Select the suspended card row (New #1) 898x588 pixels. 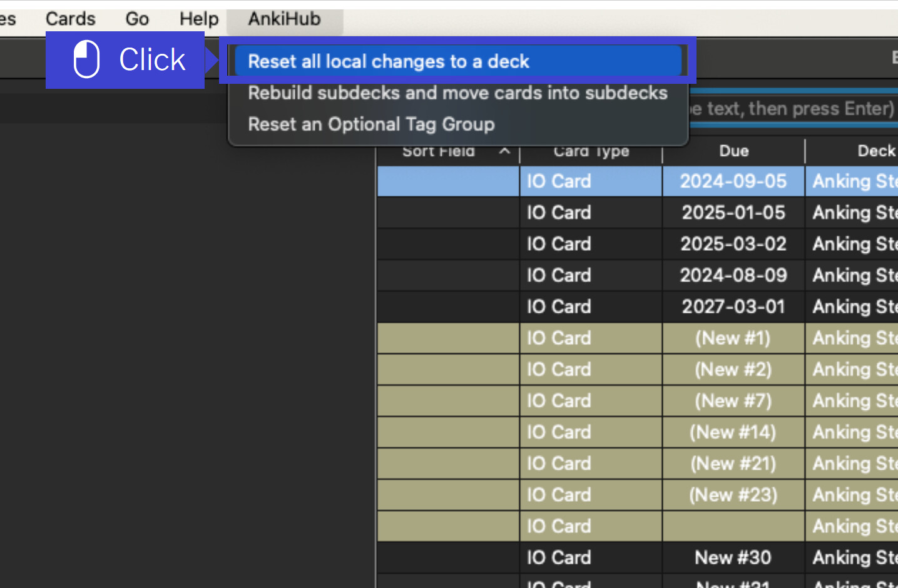(x=733, y=338)
